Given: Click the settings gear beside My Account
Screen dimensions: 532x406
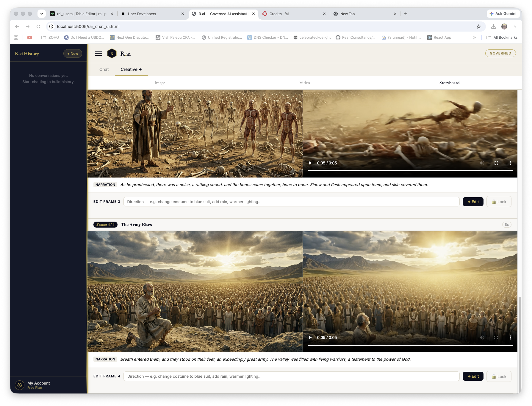Looking at the screenshot, I should tap(20, 385).
